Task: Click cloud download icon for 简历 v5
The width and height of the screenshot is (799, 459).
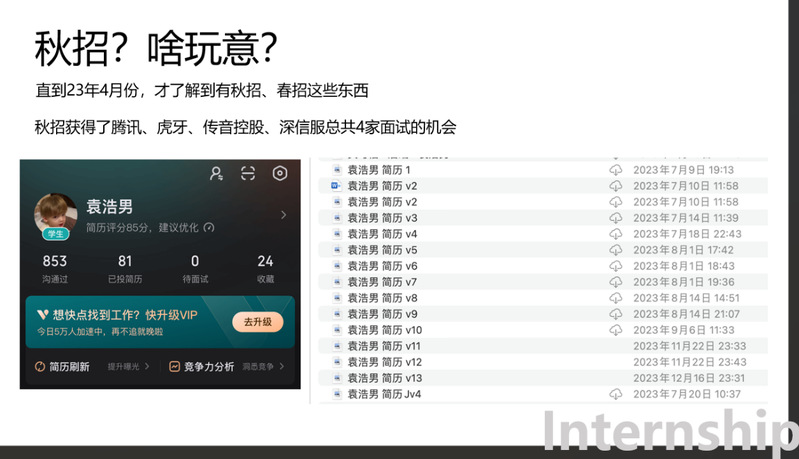Action: tap(616, 250)
